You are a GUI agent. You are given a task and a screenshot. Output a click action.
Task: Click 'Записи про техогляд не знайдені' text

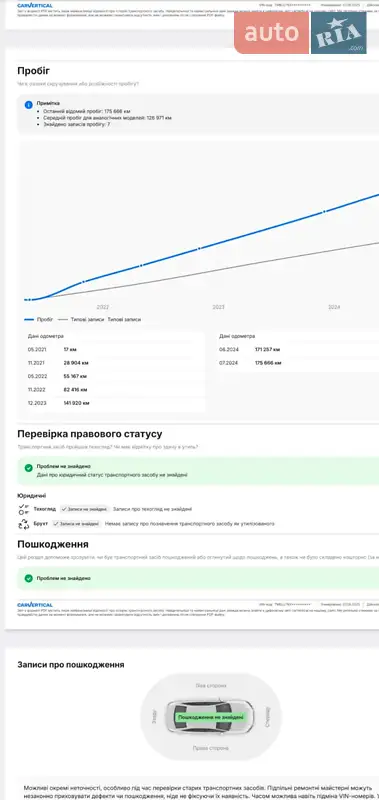(x=153, y=509)
